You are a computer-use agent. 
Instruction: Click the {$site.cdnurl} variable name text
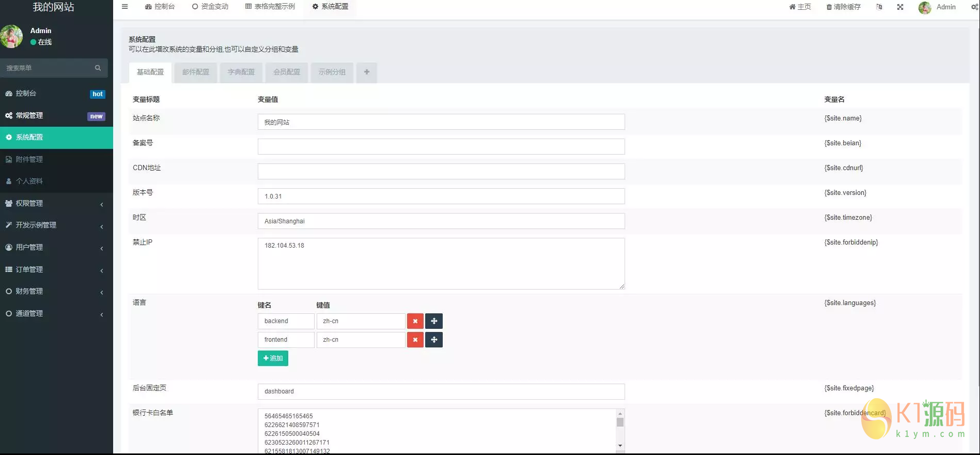pyautogui.click(x=844, y=168)
